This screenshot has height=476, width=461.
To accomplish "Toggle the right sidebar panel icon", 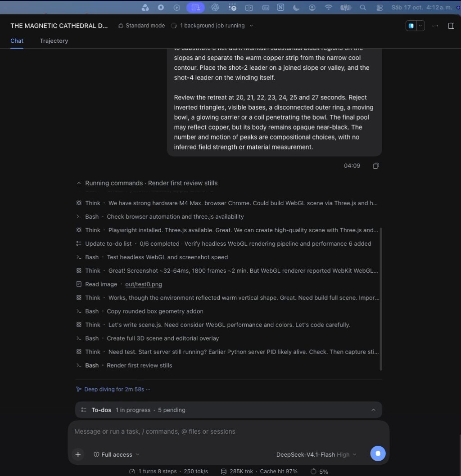I will pos(451,26).
